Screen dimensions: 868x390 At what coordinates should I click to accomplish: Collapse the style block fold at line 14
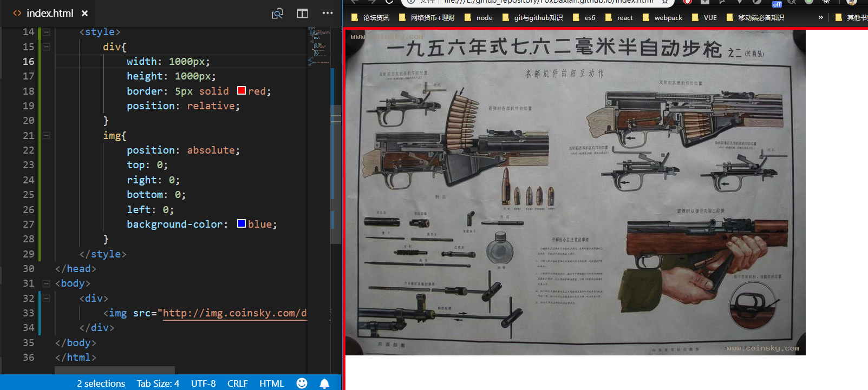pos(46,32)
